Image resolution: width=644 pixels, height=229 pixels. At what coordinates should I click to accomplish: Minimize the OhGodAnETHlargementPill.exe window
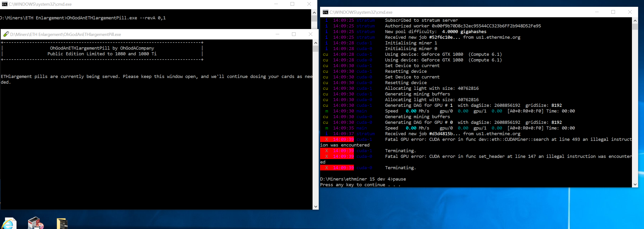277,34
